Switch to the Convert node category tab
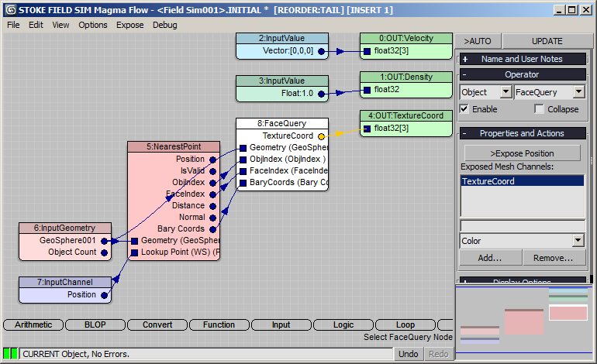Screen dimensions: 597x364 click(x=157, y=325)
